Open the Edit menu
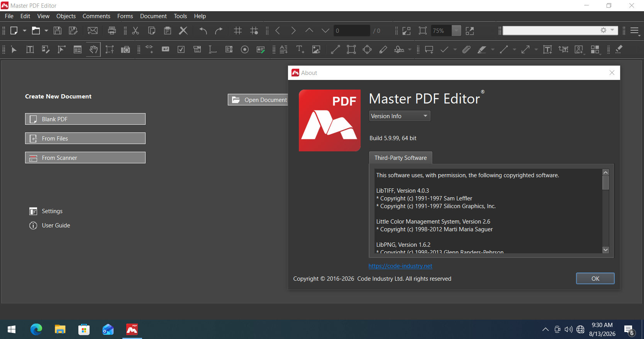The image size is (644, 339). point(25,16)
